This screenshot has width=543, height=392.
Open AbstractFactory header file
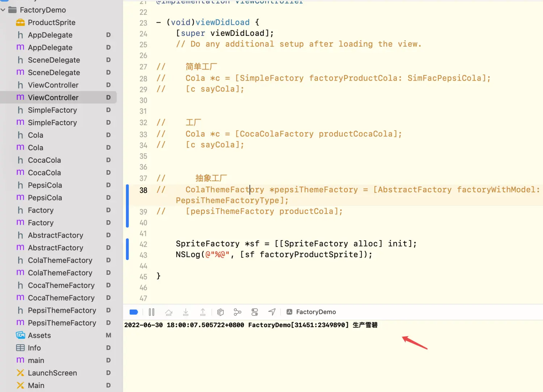pyautogui.click(x=55, y=235)
